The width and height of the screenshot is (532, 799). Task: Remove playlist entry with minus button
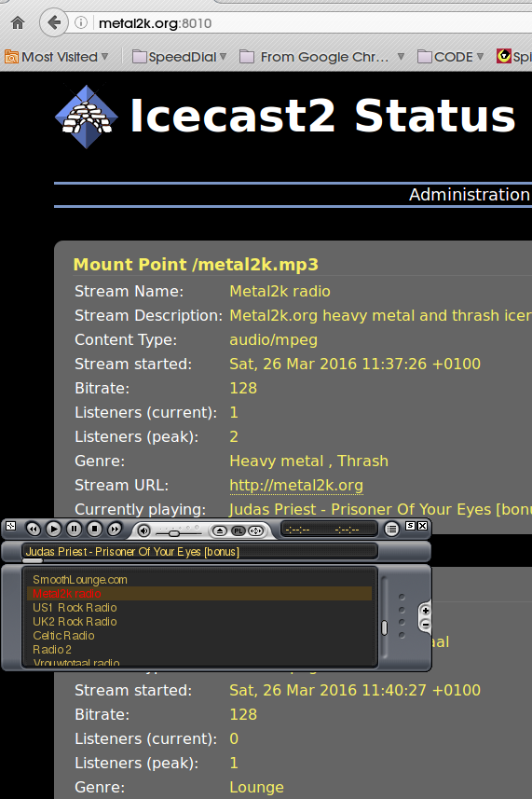(426, 625)
